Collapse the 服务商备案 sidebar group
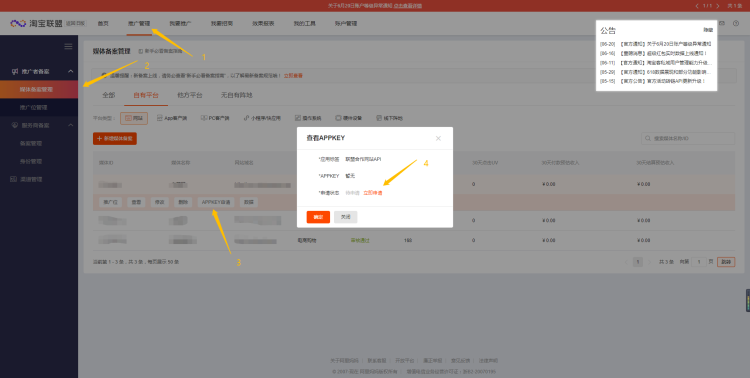750x378 pixels. 71,125
